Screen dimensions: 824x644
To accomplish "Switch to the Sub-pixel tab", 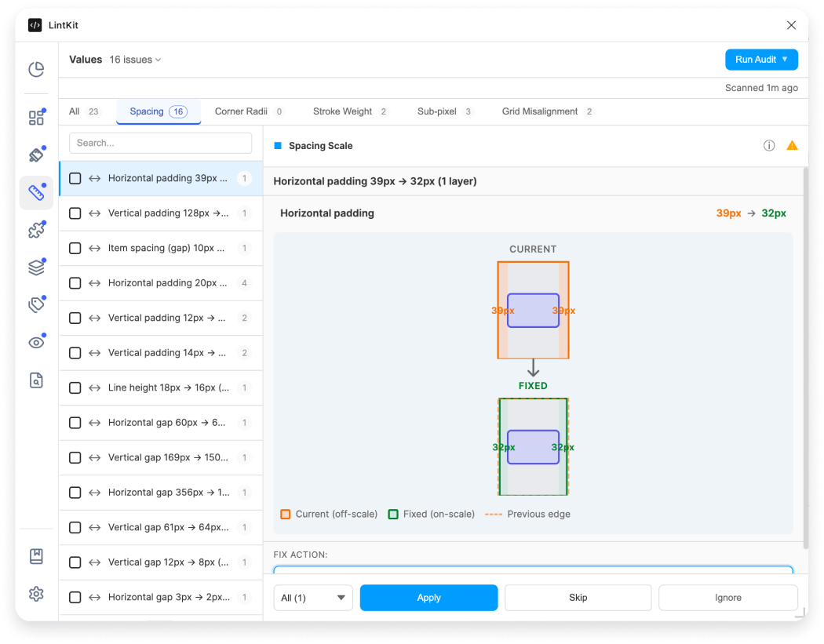I will click(445, 111).
